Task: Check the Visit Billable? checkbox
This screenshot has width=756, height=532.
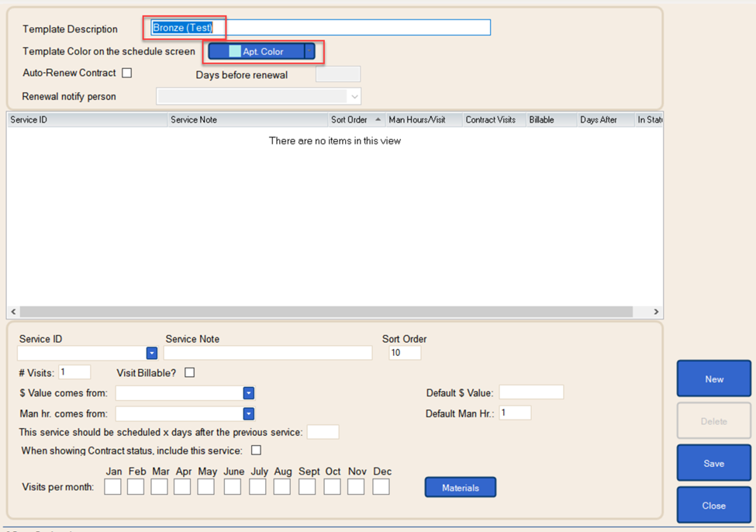Action: (188, 372)
